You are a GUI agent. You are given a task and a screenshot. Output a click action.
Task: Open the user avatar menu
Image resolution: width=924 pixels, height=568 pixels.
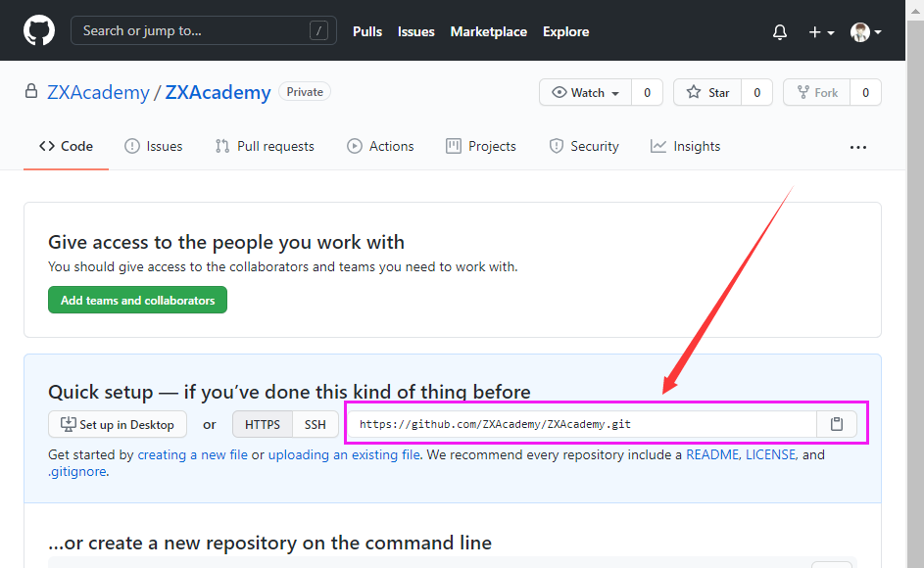(865, 31)
